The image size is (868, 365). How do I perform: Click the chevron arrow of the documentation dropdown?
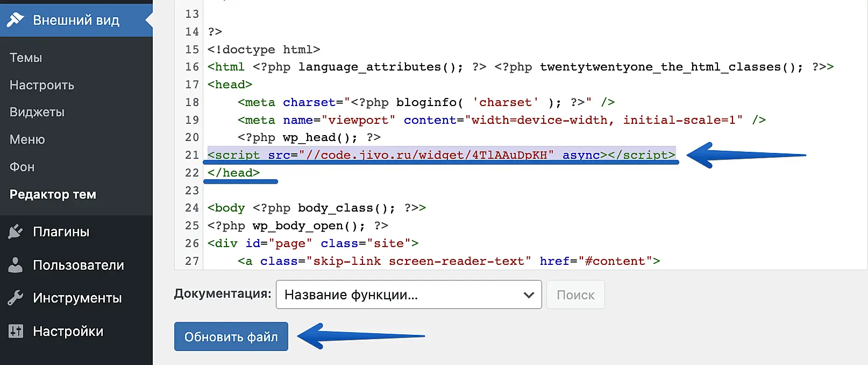click(529, 295)
